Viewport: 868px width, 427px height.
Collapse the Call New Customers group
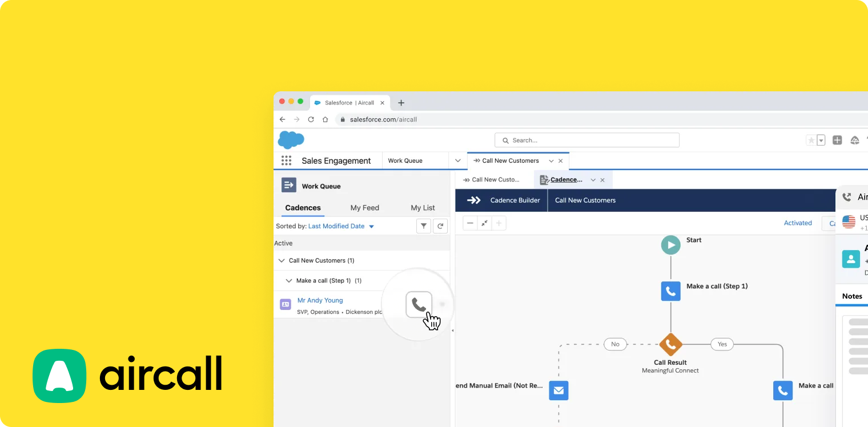(x=281, y=260)
